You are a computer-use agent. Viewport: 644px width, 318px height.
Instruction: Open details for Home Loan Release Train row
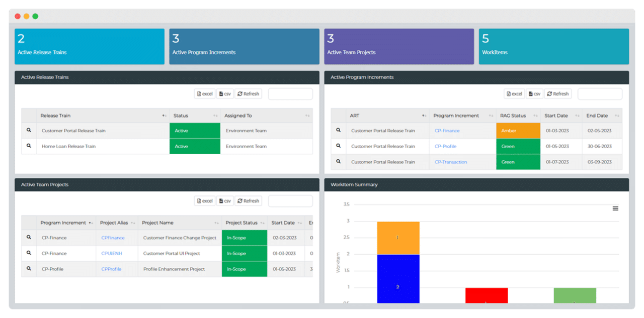pyautogui.click(x=29, y=146)
